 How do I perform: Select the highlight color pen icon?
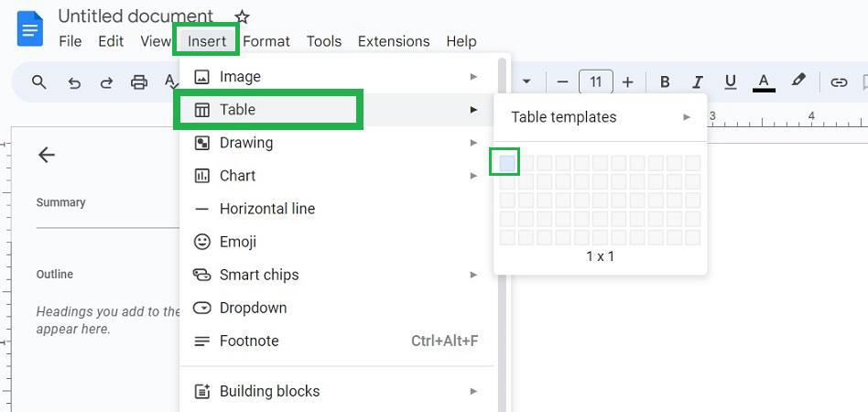pos(798,81)
